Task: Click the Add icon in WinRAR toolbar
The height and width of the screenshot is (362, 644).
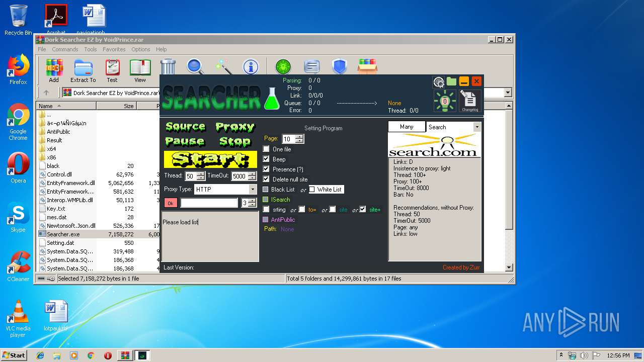Action: pos(54,71)
